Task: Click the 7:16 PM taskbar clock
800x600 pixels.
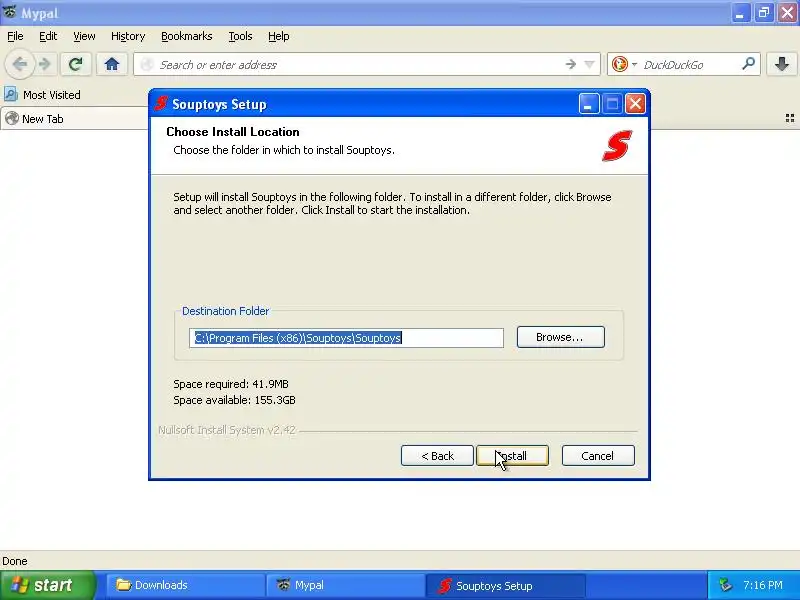Action: pos(763,585)
